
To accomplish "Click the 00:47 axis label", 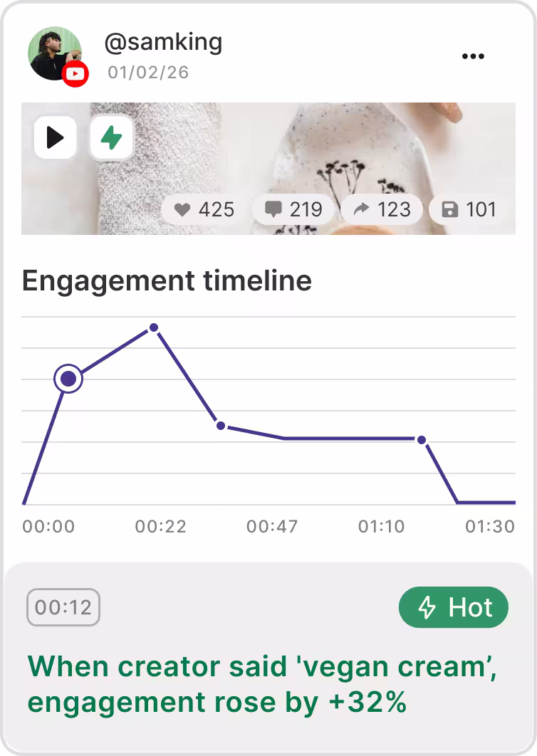I will [x=272, y=527].
